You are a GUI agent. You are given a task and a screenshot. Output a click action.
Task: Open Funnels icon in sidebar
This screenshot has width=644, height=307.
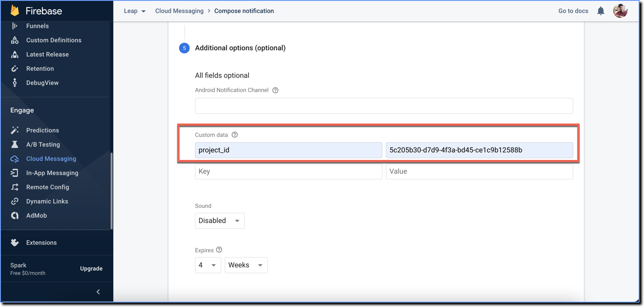15,26
